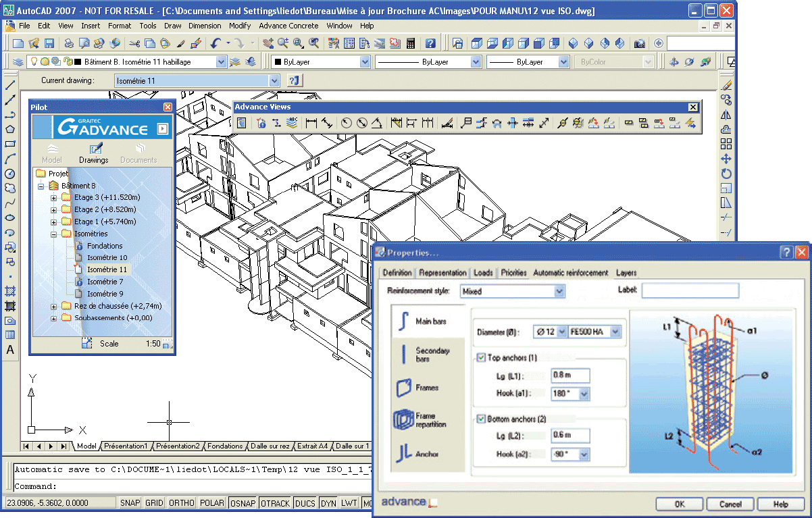Click the Help button in Properties dialog

781,504
